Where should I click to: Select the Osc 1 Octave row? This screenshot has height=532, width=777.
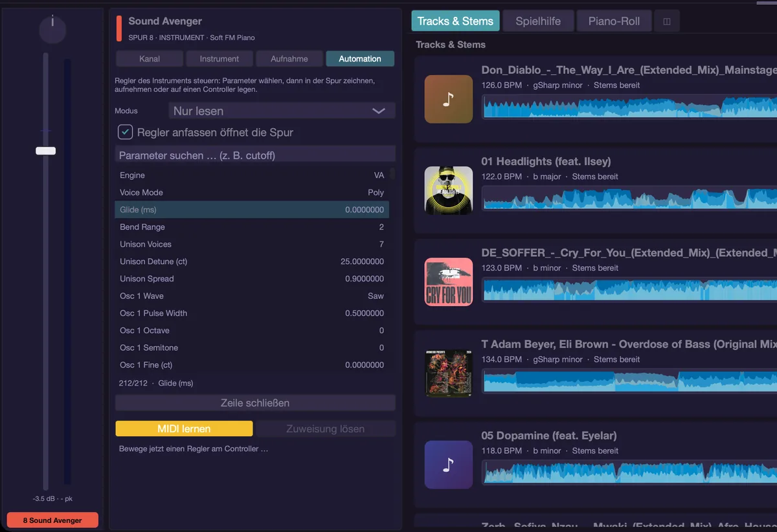pos(252,330)
